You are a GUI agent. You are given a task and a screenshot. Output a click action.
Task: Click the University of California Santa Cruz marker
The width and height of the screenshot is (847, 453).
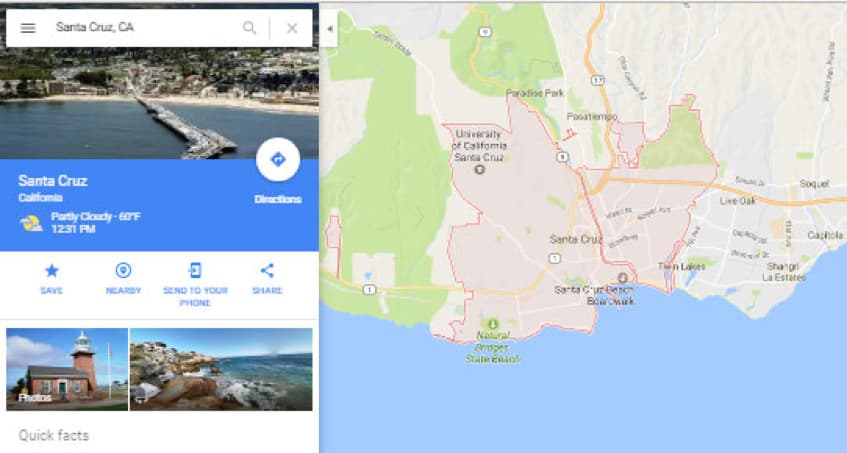[x=479, y=170]
